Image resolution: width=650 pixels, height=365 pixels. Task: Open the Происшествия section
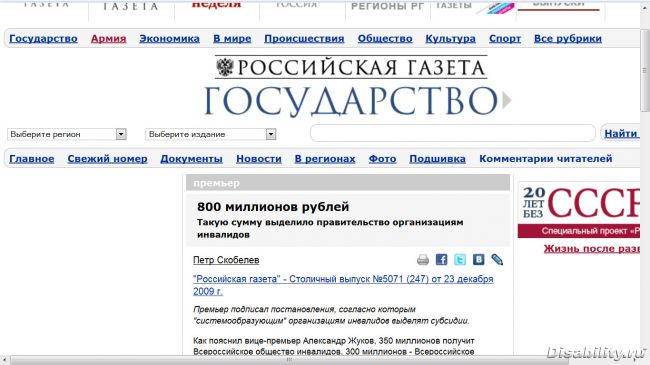304,39
